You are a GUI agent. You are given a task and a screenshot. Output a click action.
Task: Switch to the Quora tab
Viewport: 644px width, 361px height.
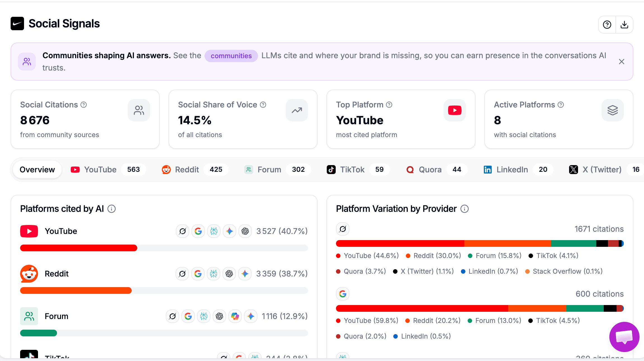pos(437,170)
